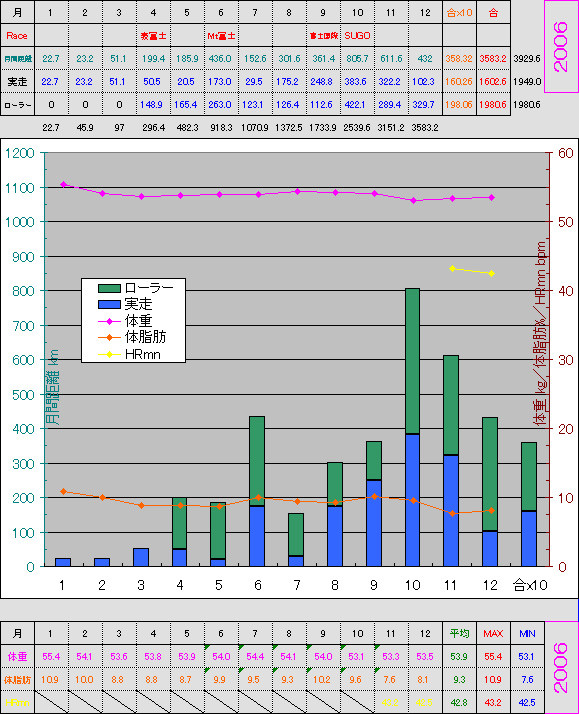Click the 体重 kg/体脂肪%/HRmn bpm right axis title
The height and width of the screenshot is (714, 579).
tap(540, 333)
